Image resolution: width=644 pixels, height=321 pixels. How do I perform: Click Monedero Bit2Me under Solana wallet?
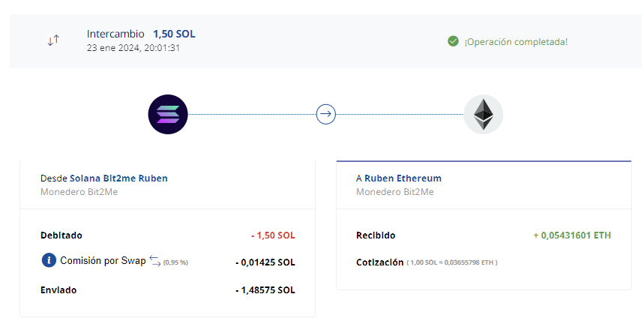point(79,191)
